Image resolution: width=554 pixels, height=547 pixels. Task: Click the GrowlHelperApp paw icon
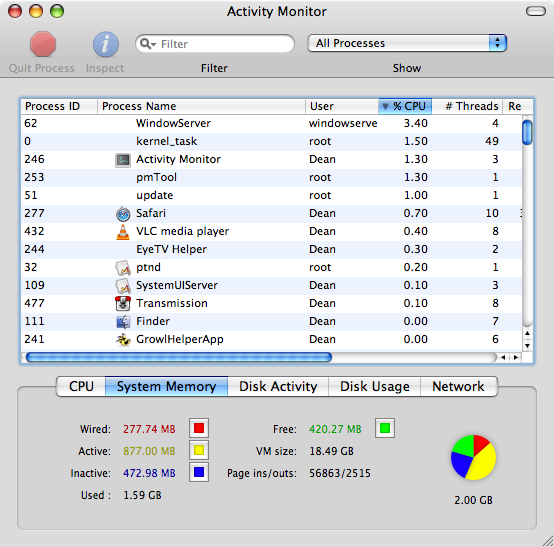(123, 340)
